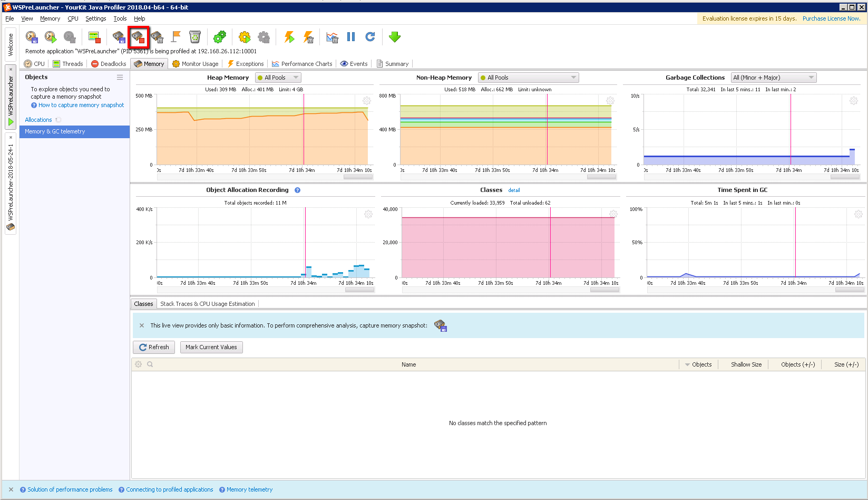Clear exception telemetry with the lightning-trash icon
The height and width of the screenshot is (500, 868).
pos(308,37)
